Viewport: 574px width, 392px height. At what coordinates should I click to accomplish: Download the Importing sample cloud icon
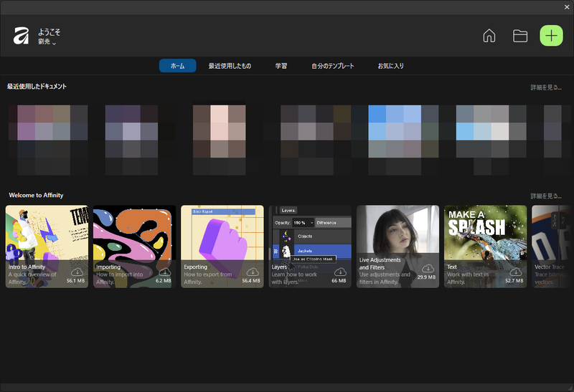tap(165, 272)
